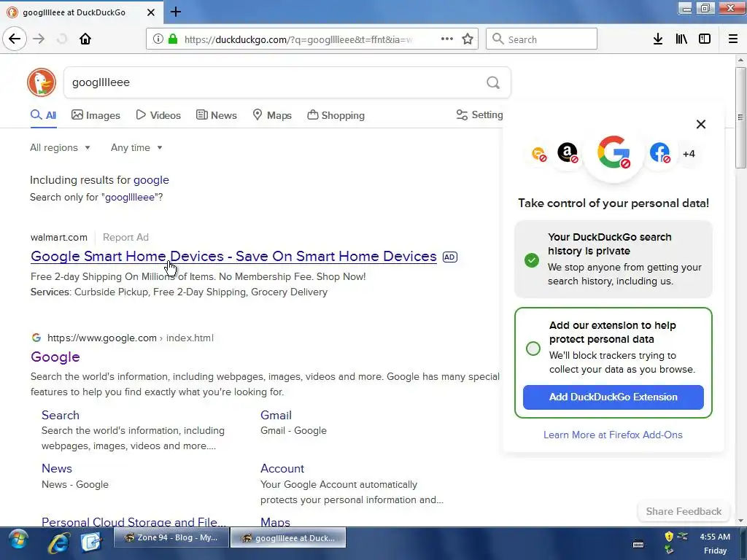Open Learn More at Firefox Add-Ons link

click(613, 435)
